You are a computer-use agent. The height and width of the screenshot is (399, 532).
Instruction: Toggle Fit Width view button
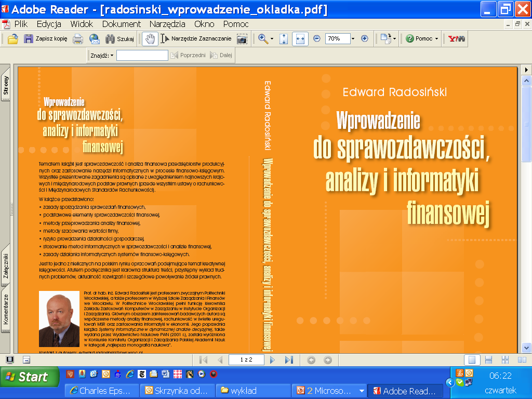[300, 38]
